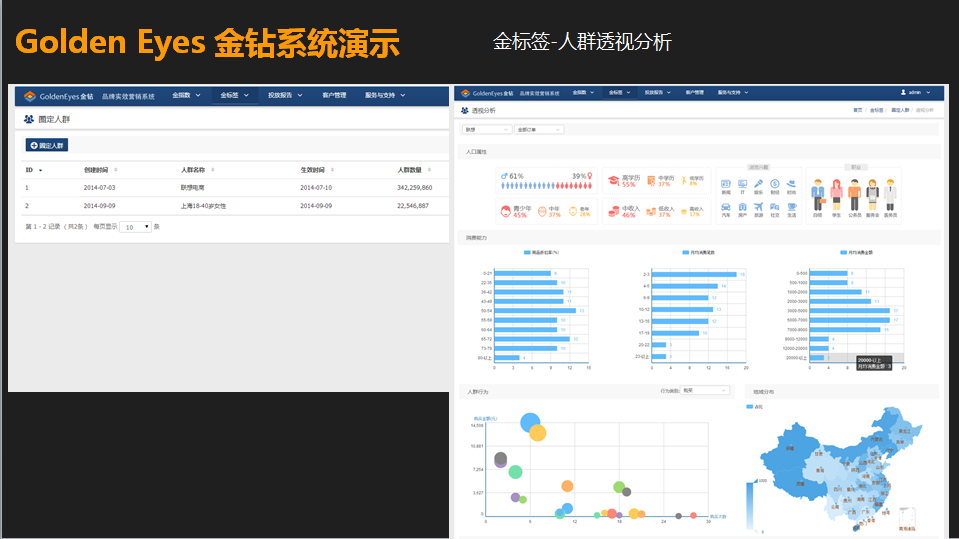Click the map 占比 gradient scale slider
The width and height of the screenshot is (959, 539).
coord(750,505)
